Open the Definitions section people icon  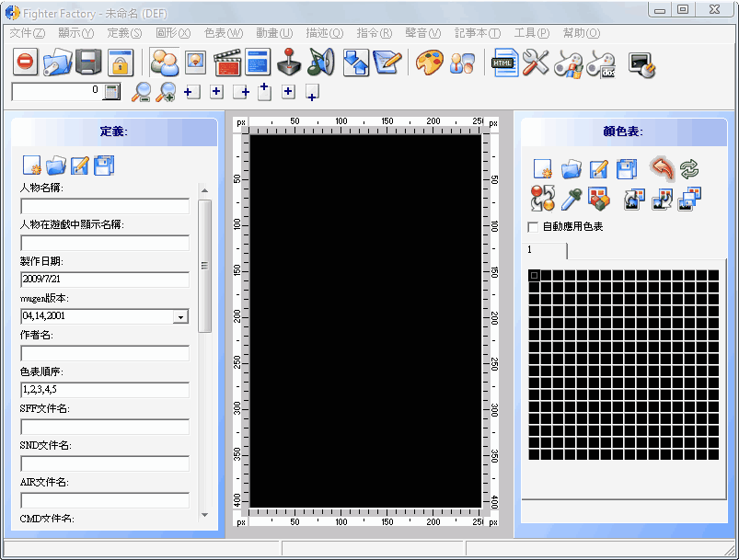tap(164, 62)
